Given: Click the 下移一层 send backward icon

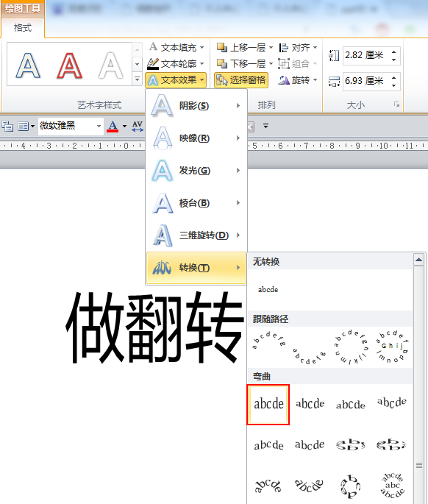Looking at the screenshot, I should tap(222, 63).
